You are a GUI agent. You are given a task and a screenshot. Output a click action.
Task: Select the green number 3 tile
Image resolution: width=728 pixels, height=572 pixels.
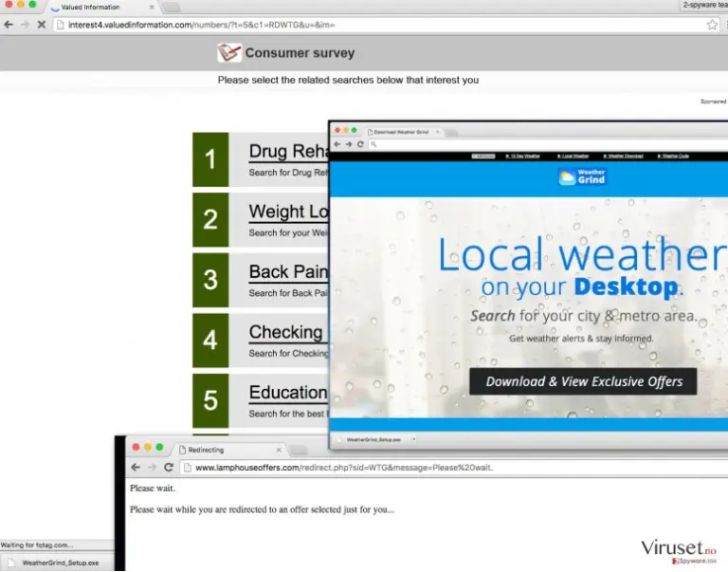210,280
